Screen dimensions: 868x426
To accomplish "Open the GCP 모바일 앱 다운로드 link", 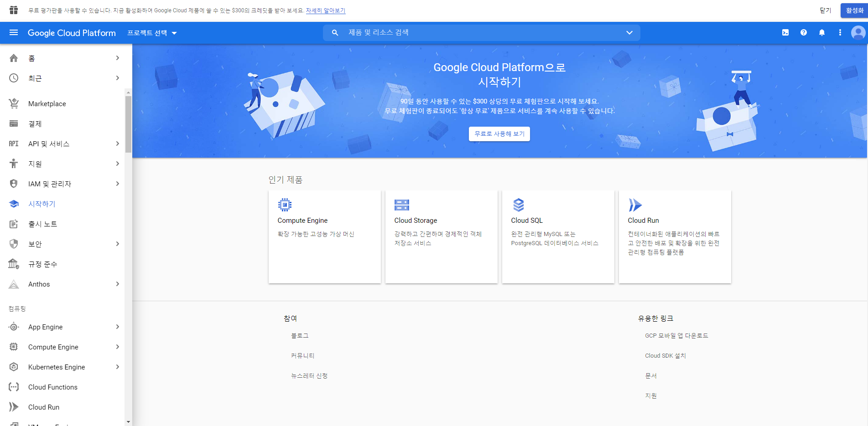I will tap(676, 336).
